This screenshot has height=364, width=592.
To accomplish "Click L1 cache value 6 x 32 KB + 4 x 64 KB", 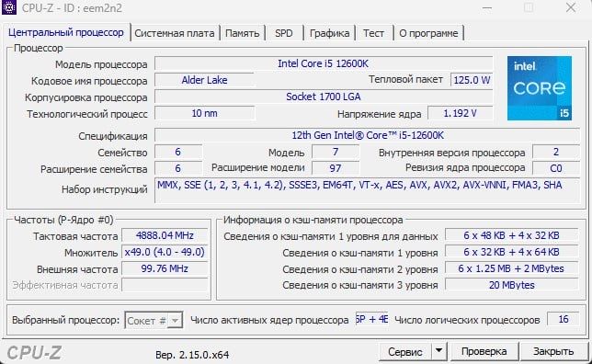I will (x=511, y=252).
